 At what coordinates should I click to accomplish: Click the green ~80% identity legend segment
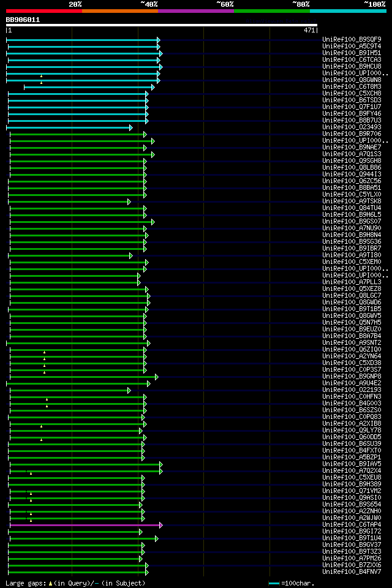[272, 11]
